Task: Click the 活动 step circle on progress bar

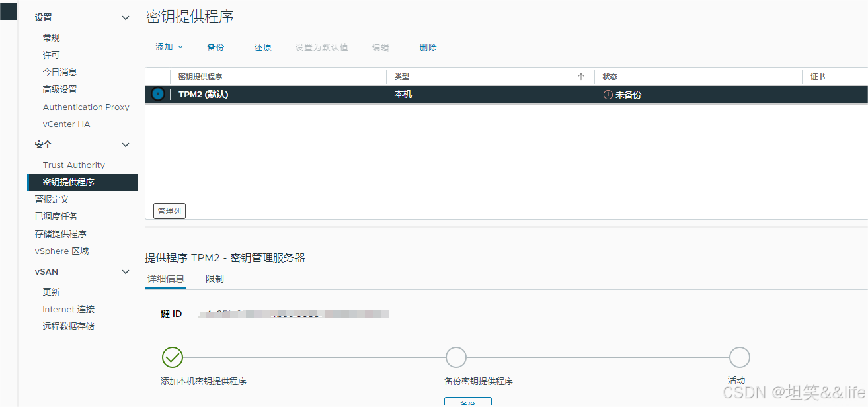Action: [739, 357]
